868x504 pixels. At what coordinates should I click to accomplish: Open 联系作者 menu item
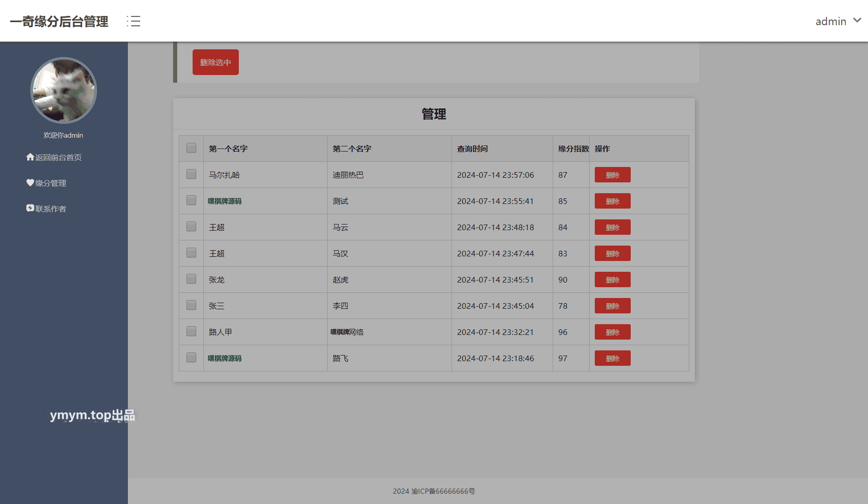46,209
